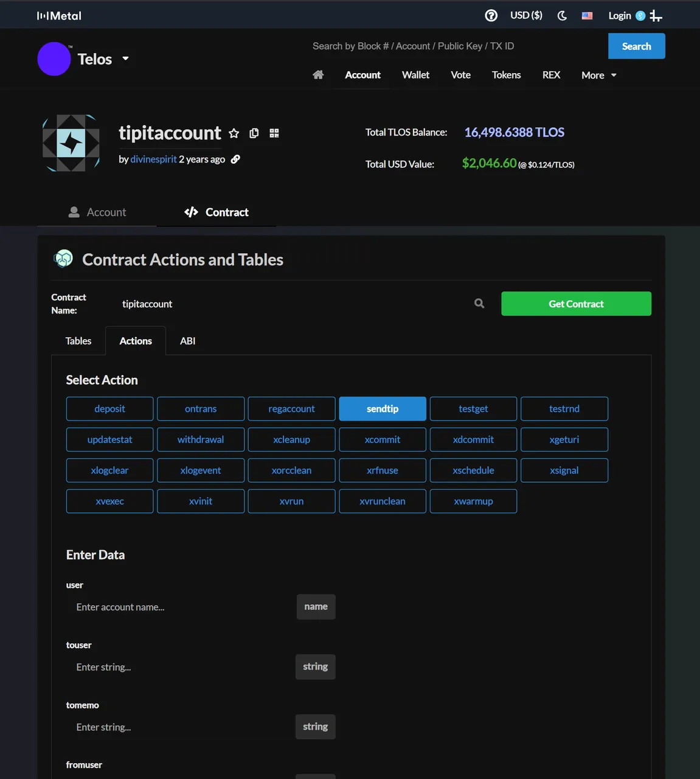Select the withdrawal action
Screen dimensions: 700x779
tap(201, 439)
